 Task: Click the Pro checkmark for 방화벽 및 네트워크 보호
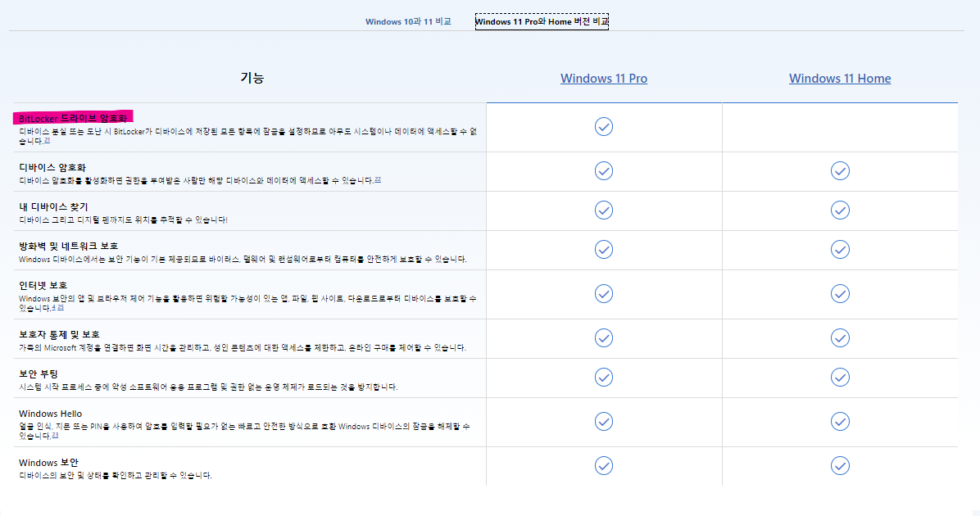click(604, 249)
